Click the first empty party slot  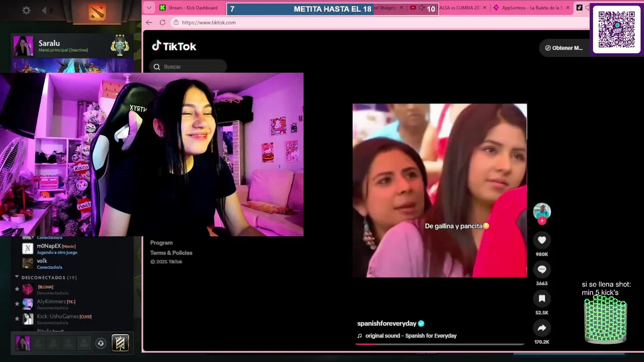click(x=39, y=343)
